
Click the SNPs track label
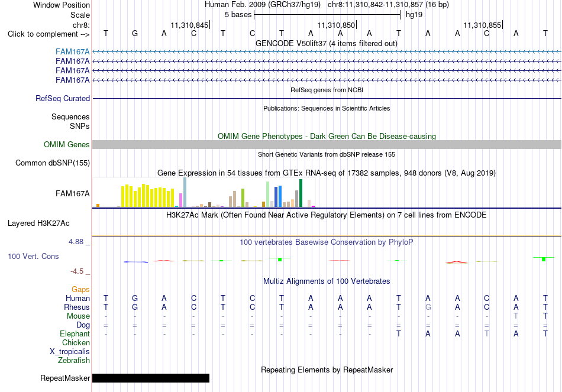tap(80, 126)
